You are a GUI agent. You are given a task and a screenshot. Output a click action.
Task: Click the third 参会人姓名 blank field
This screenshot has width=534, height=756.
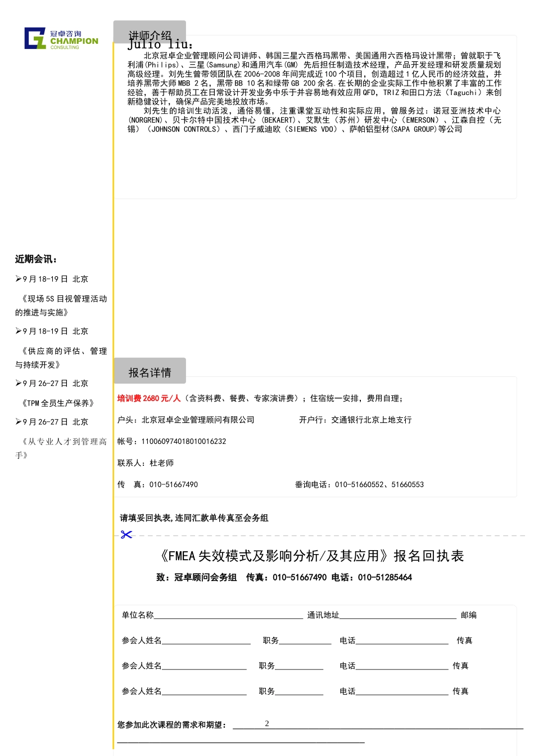click(x=204, y=691)
